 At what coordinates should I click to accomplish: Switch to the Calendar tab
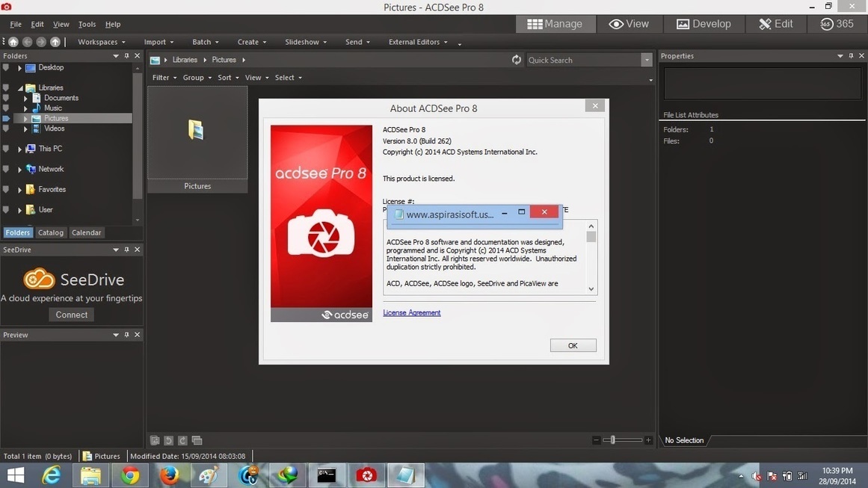click(87, 232)
